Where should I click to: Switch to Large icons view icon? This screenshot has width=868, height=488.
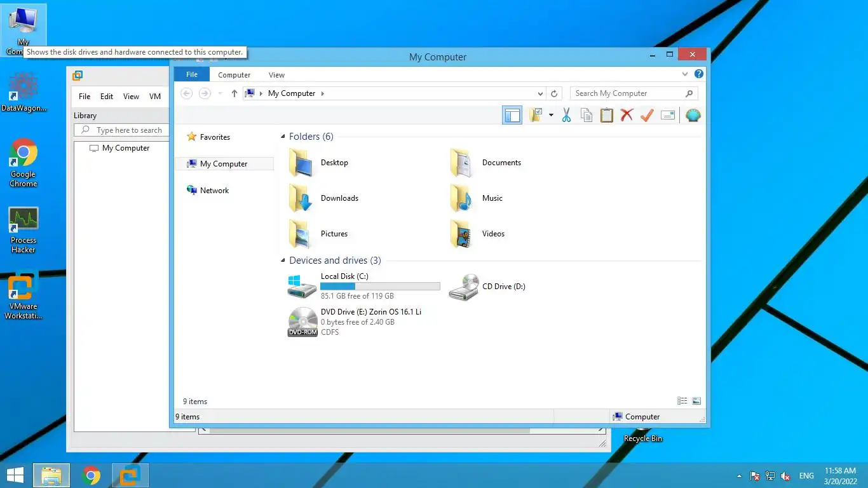(696, 401)
